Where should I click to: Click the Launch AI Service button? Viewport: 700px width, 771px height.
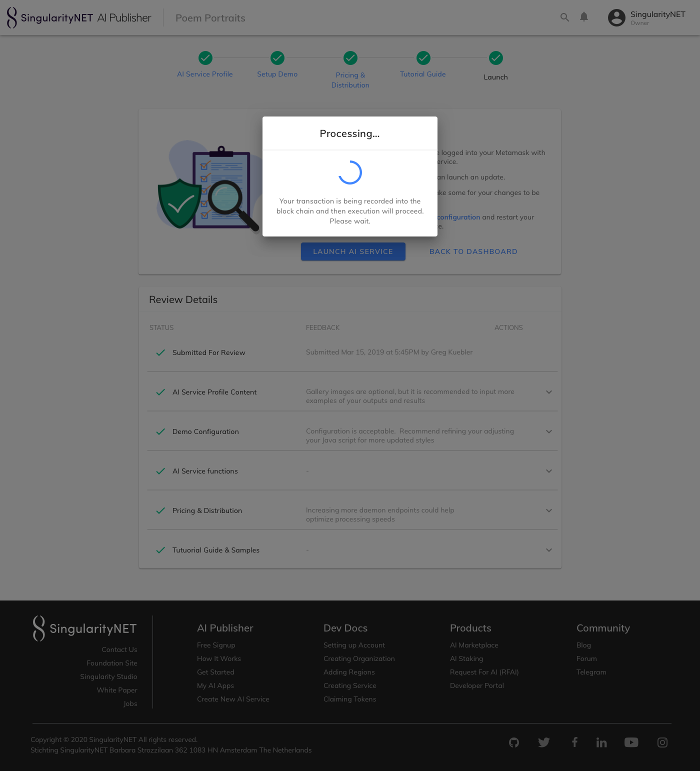point(353,251)
